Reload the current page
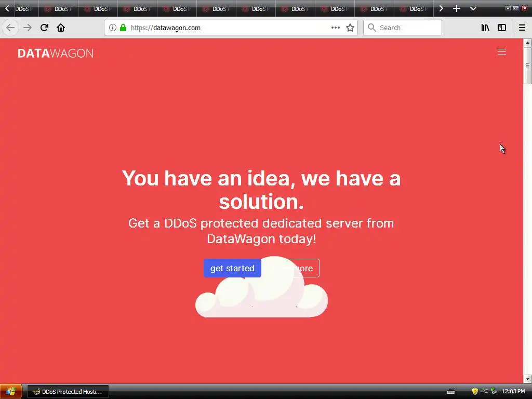 tap(44, 28)
